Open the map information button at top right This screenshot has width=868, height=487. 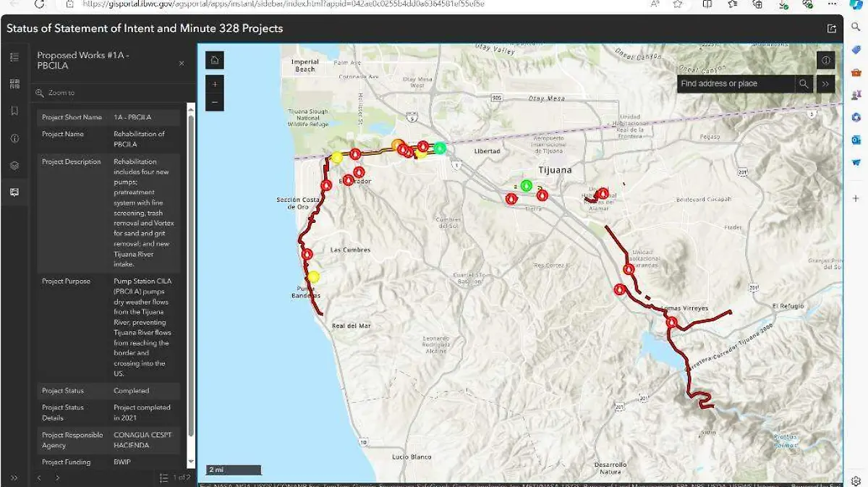[826, 61]
